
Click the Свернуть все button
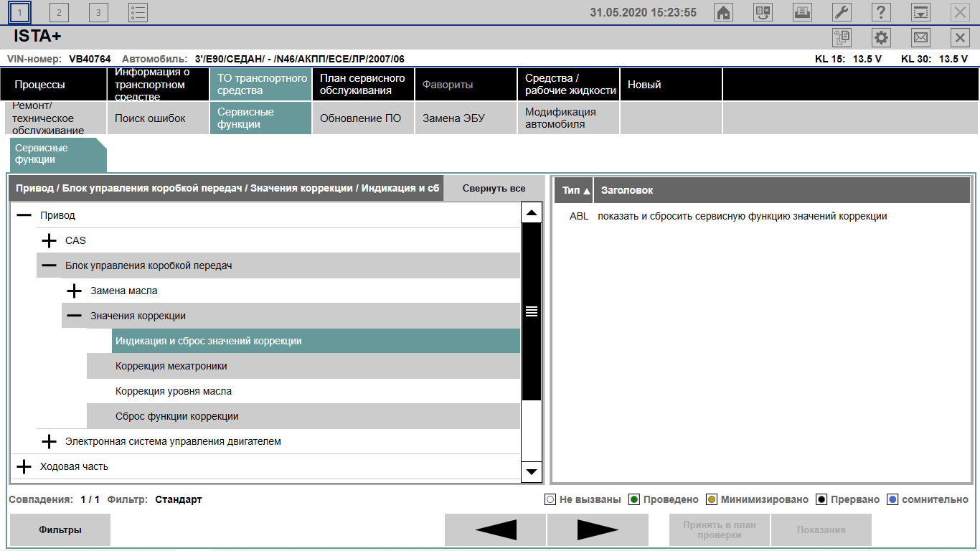pos(494,189)
